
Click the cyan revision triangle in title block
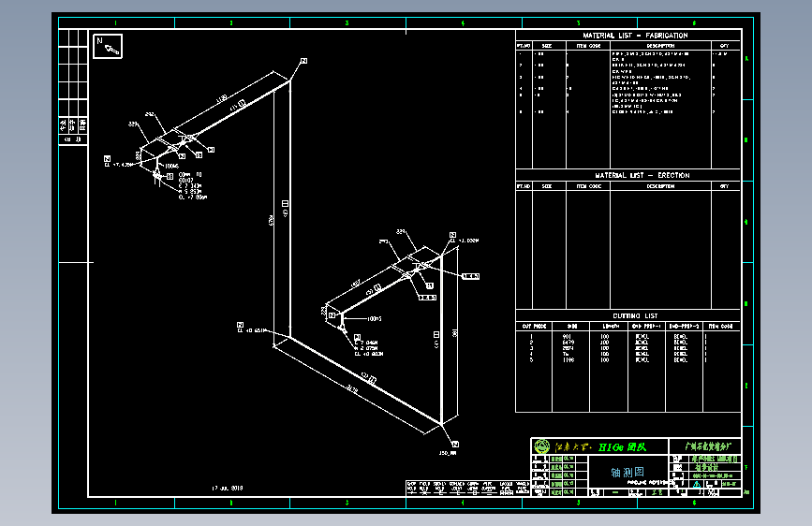[x=697, y=485]
